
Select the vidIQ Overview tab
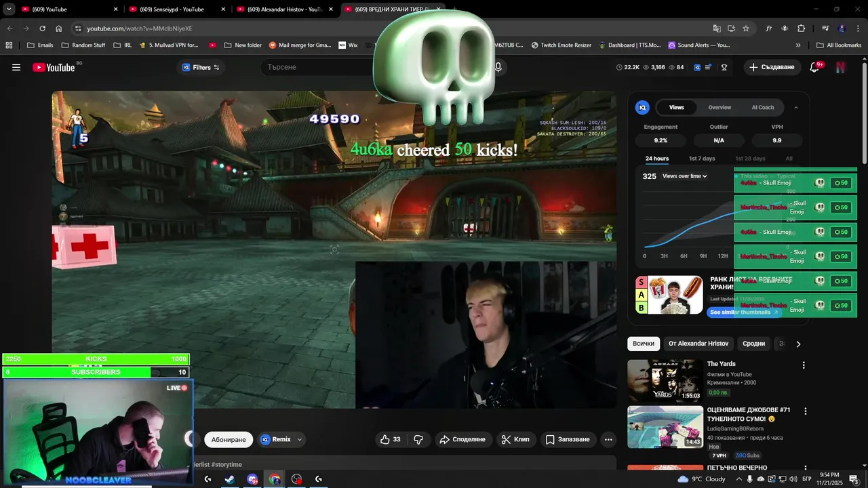click(719, 107)
